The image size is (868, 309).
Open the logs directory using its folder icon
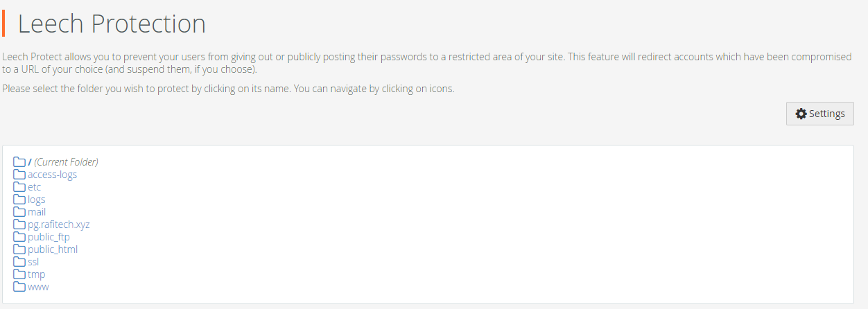point(19,200)
